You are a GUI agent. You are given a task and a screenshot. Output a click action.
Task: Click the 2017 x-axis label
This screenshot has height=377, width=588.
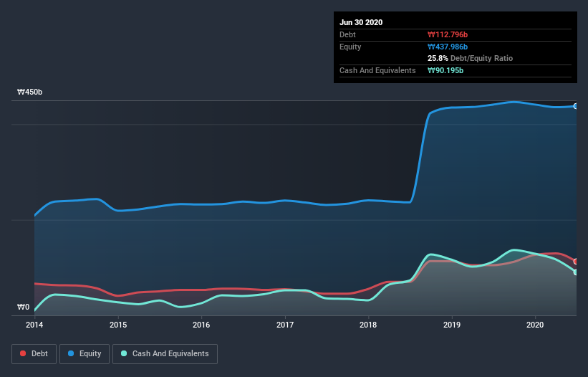click(285, 325)
